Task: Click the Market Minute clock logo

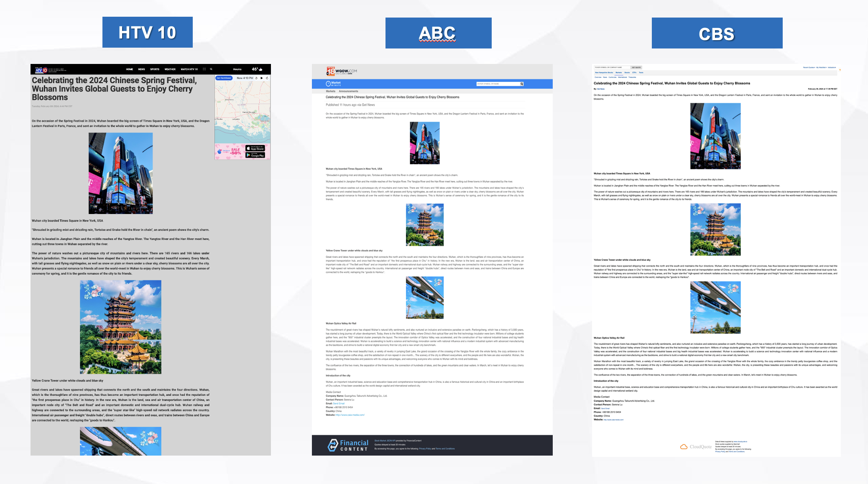Action: [x=328, y=84]
